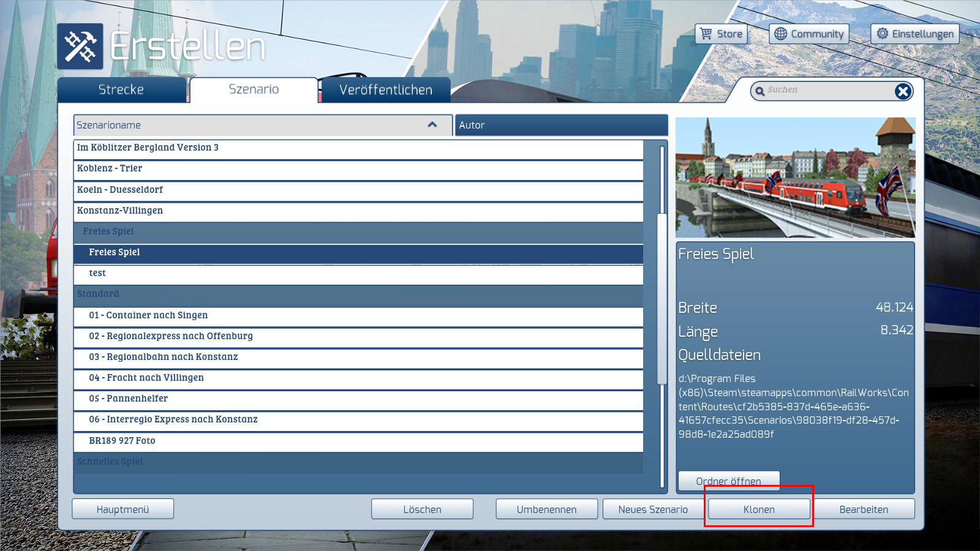Select 01 - Container nach Singen
980x551 pixels.
358,316
